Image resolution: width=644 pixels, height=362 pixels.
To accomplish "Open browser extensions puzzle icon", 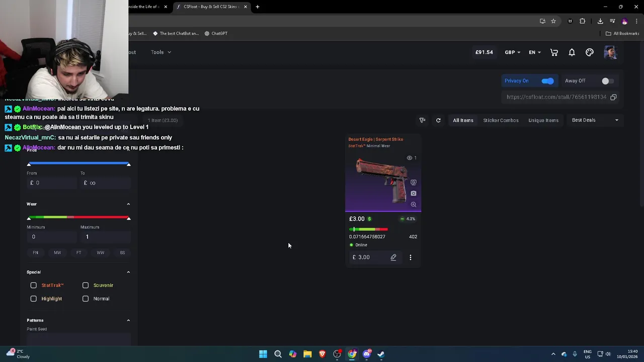I will pyautogui.click(x=583, y=21).
